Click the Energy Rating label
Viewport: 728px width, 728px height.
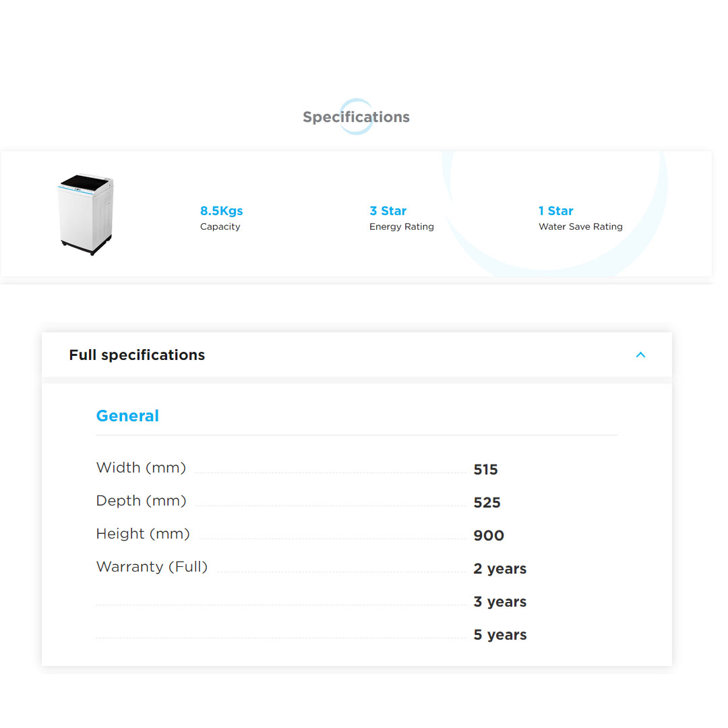(x=402, y=226)
